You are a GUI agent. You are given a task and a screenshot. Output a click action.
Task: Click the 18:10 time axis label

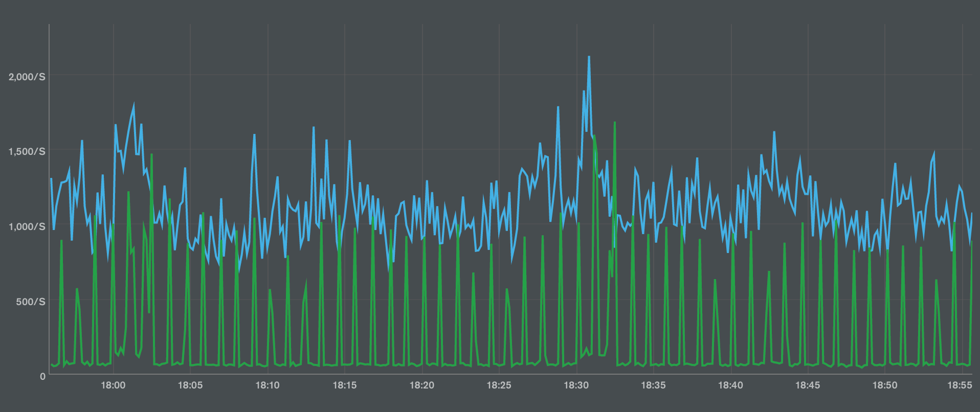[x=268, y=385]
